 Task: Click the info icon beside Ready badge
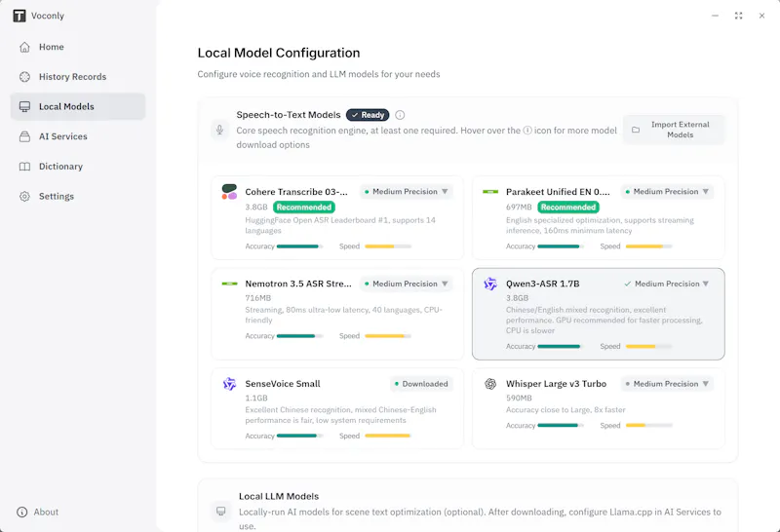400,115
